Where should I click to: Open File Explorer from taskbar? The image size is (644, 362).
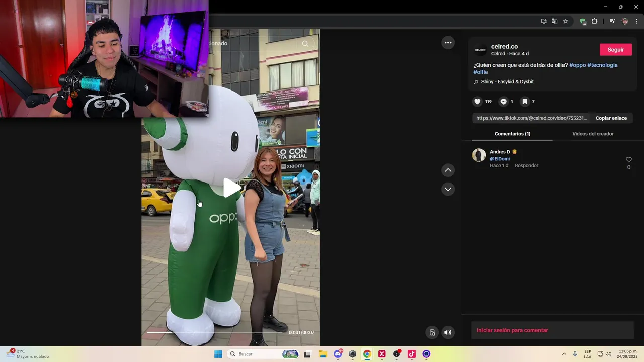point(323,354)
